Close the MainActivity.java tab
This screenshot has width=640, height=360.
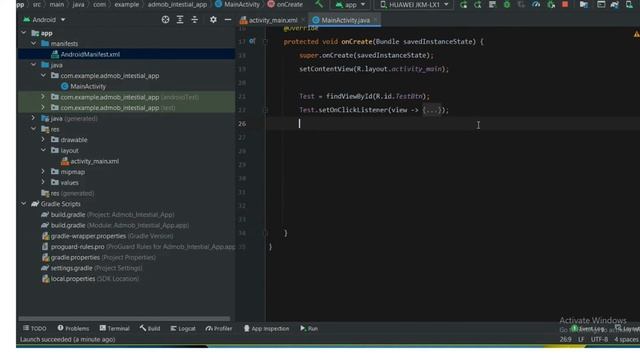[x=375, y=20]
